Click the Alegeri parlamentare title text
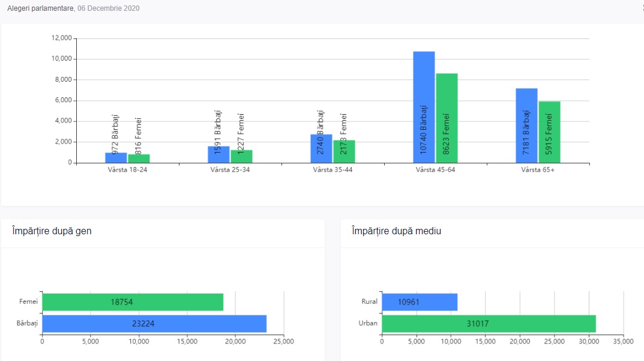Image resolution: width=644 pixels, height=361 pixels. [x=40, y=8]
